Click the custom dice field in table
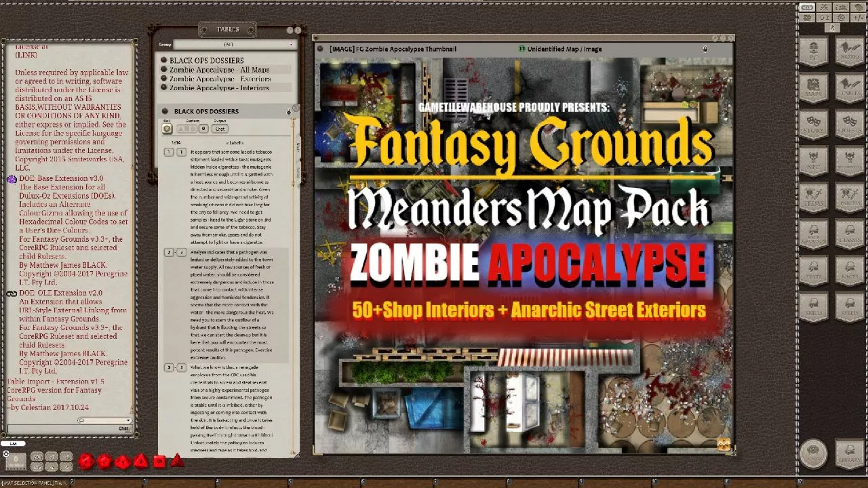Image resolution: width=868 pixels, height=488 pixels. 186,129
